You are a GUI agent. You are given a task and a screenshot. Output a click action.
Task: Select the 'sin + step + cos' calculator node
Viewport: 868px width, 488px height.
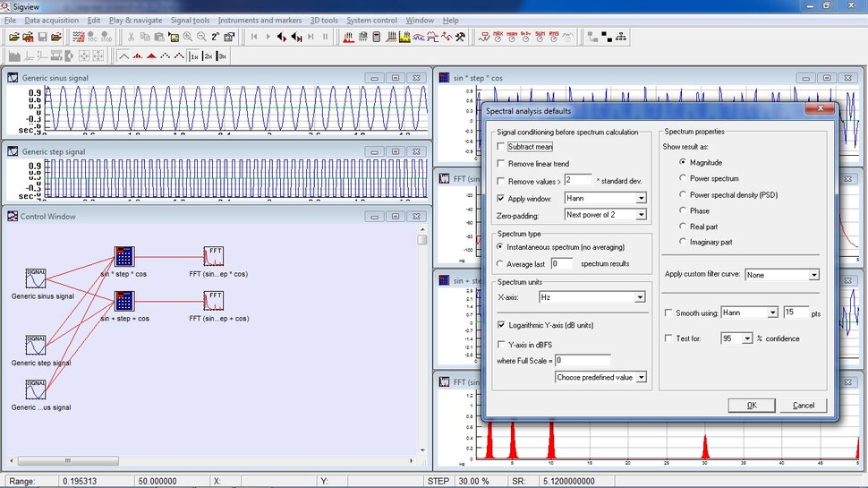124,301
